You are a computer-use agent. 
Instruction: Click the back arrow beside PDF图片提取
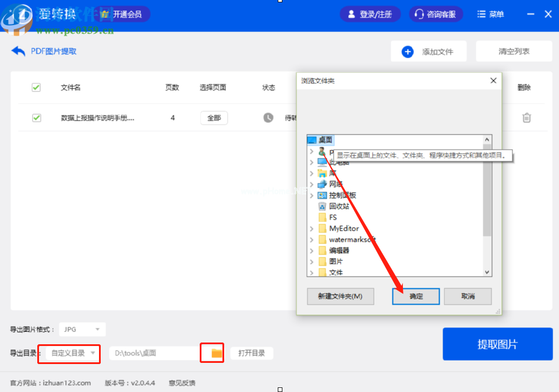point(18,51)
